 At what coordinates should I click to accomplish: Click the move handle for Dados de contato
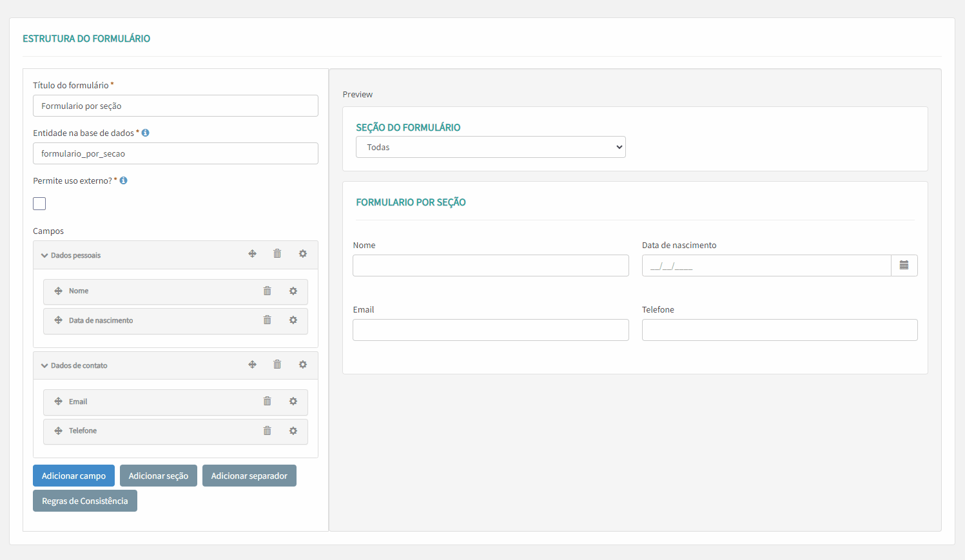click(253, 365)
